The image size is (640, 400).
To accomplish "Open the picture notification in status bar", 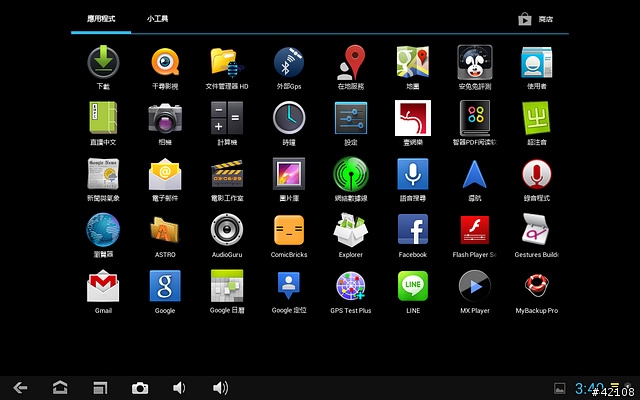I will point(560,388).
